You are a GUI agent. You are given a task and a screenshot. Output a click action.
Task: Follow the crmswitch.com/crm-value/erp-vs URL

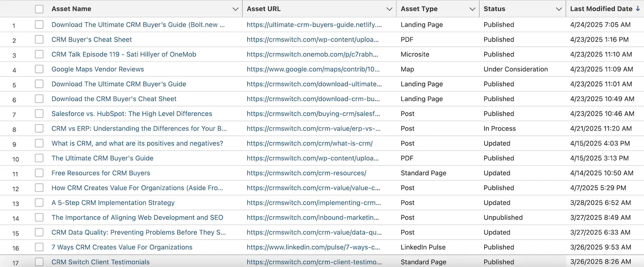314,128
